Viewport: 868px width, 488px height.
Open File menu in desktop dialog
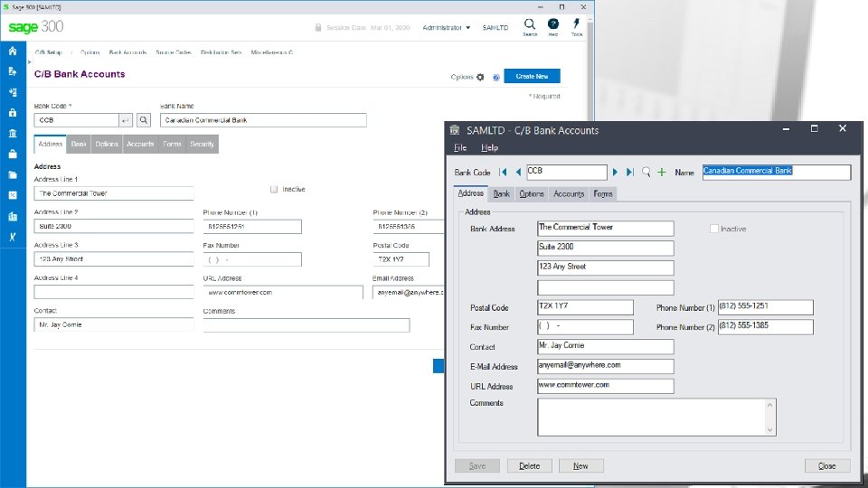tap(460, 147)
